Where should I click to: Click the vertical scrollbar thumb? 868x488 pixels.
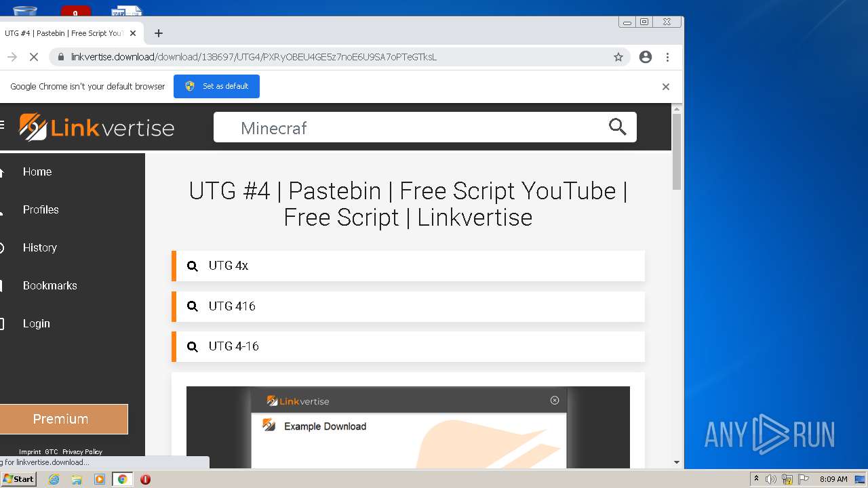[677, 152]
